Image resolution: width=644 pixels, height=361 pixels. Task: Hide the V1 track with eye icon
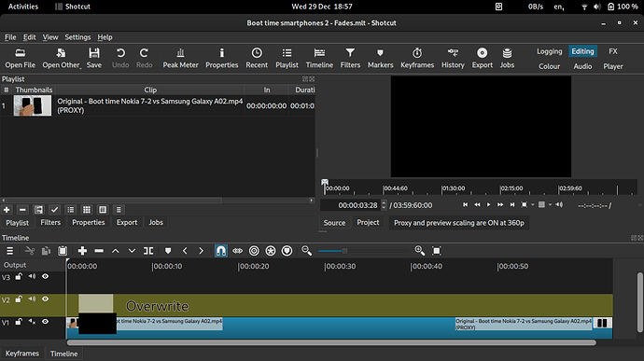pos(45,322)
